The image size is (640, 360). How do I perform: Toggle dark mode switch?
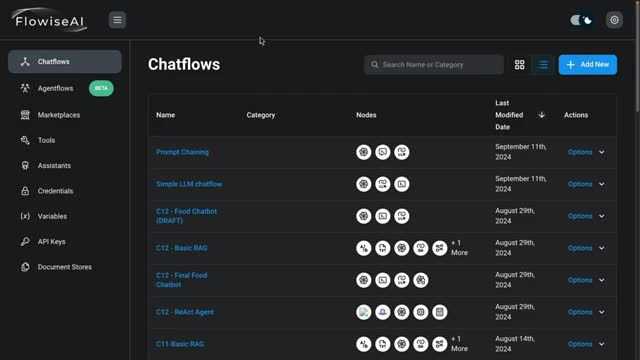(582, 20)
